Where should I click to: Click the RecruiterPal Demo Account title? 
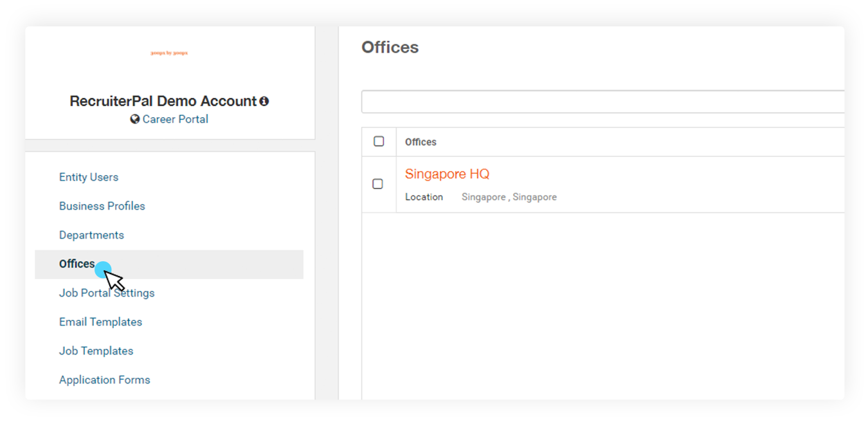pos(163,101)
